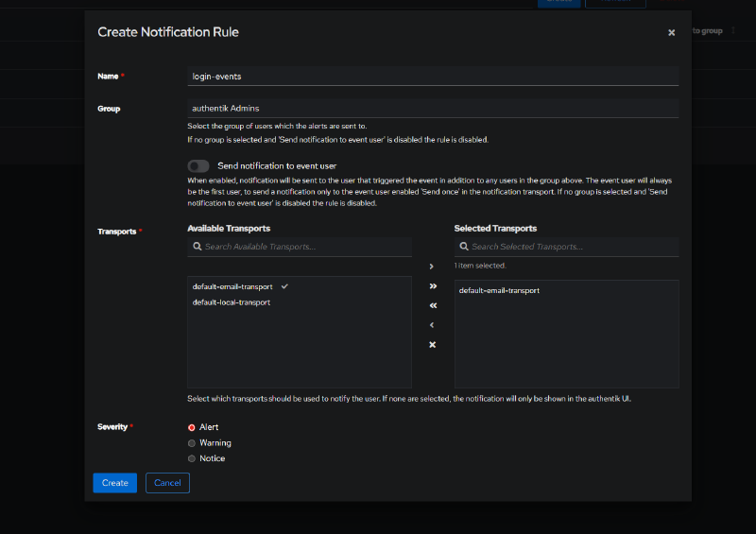Click checkmark next to default-email-transport

click(x=285, y=286)
